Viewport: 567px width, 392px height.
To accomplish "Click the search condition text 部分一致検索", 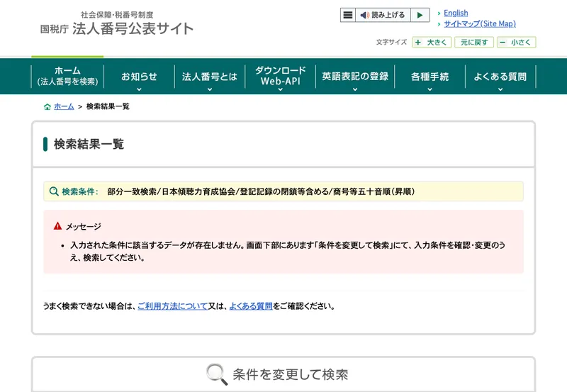I will tap(132, 191).
